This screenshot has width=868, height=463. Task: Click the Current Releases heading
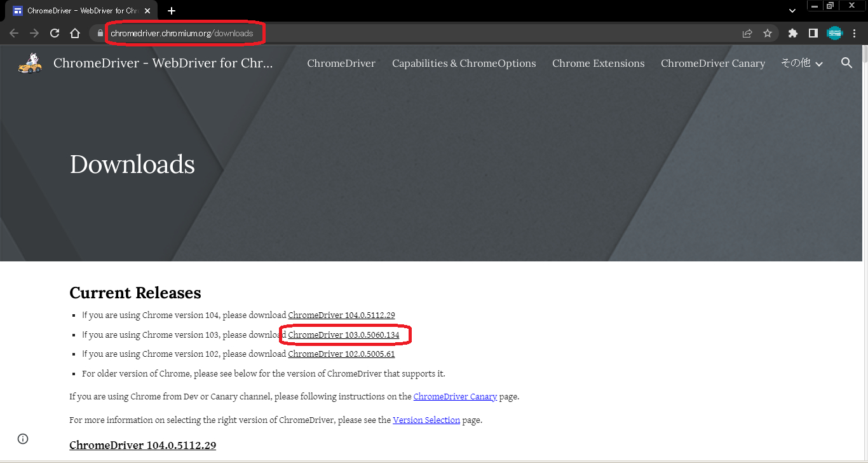(135, 293)
